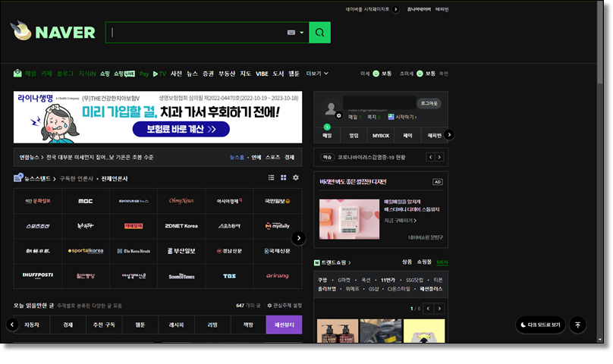Click the green search magnifier button

(319, 33)
